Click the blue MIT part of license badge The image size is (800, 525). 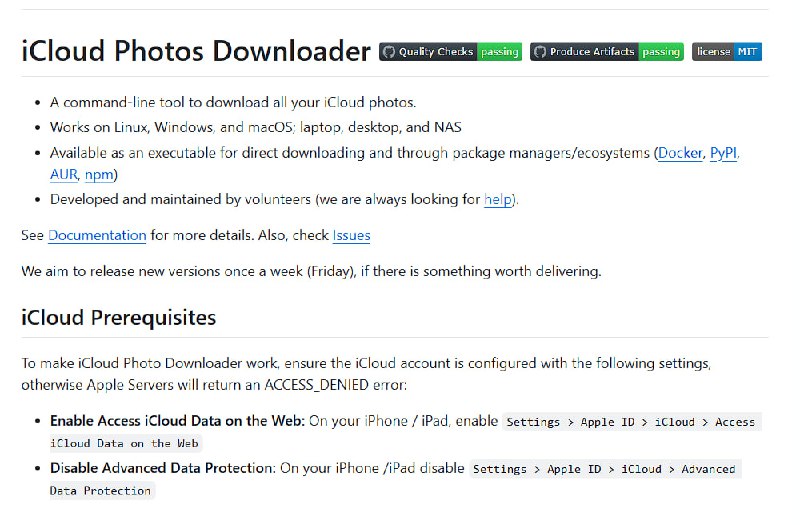[747, 52]
